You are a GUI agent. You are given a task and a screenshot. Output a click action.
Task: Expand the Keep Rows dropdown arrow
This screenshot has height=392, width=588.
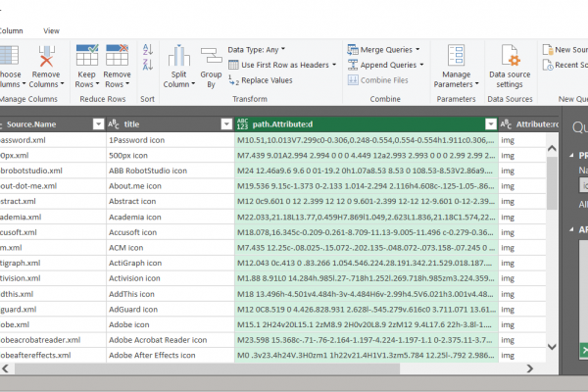[x=97, y=84]
